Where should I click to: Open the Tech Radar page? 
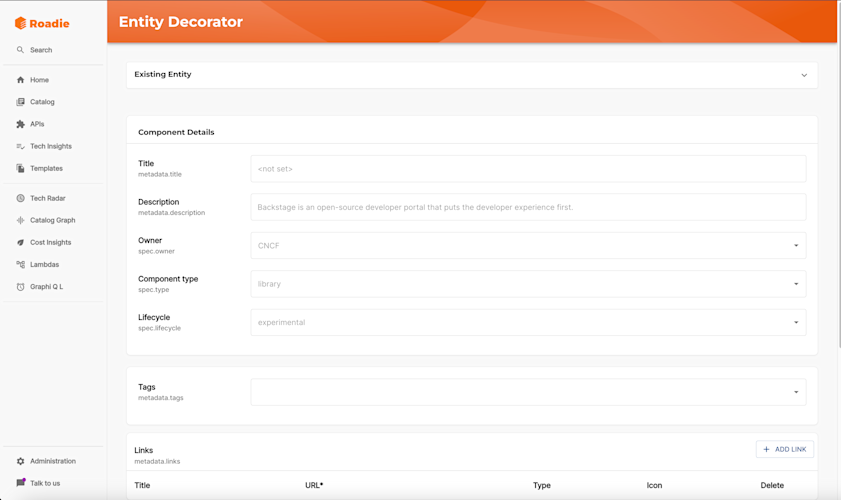click(x=48, y=198)
